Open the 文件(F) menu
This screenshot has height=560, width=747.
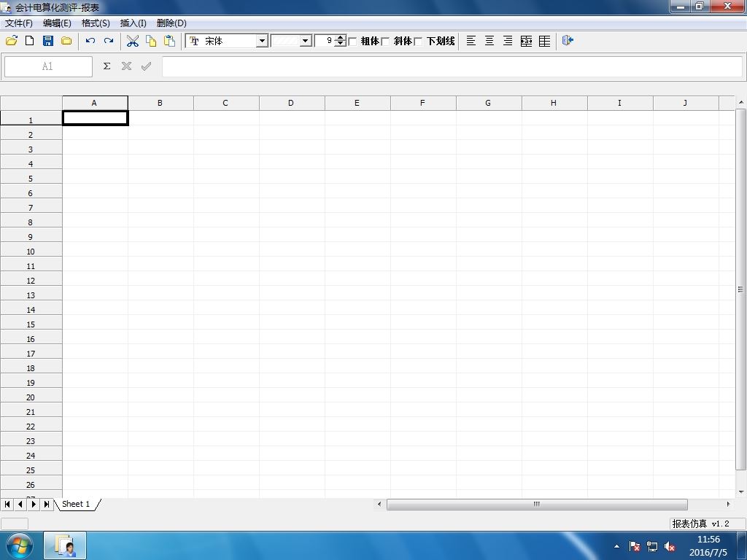(18, 23)
